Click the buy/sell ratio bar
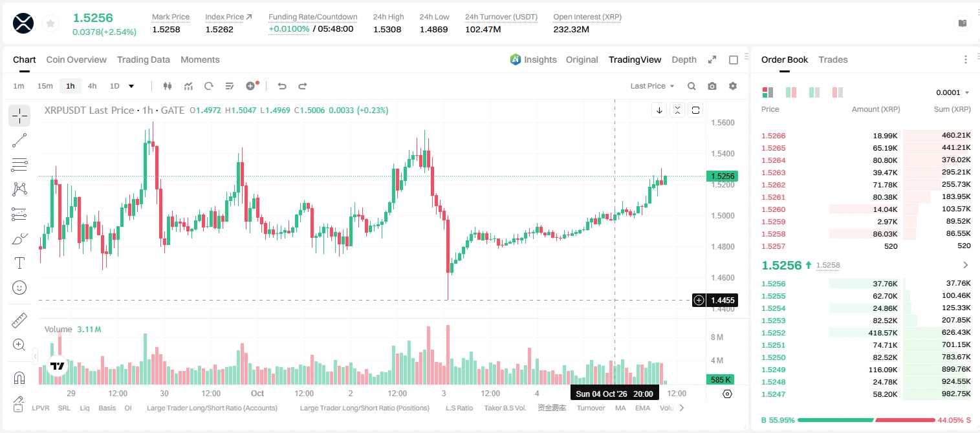 (866, 420)
